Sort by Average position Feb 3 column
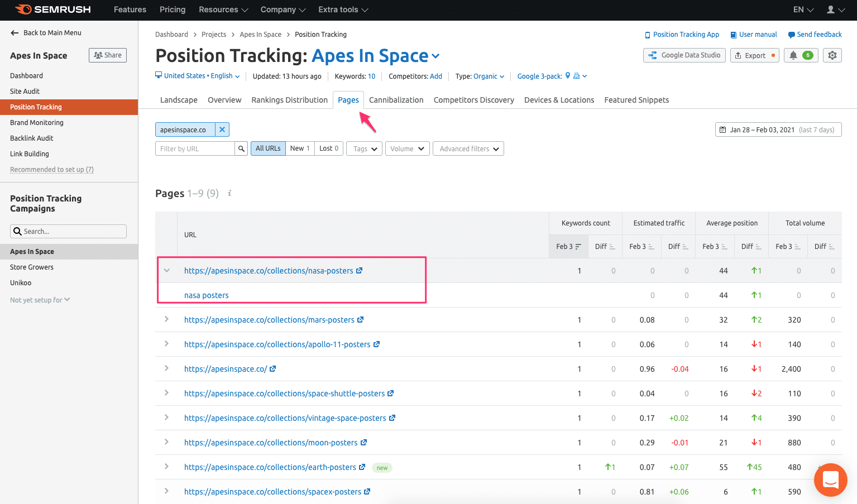This screenshot has height=504, width=857. point(715,246)
